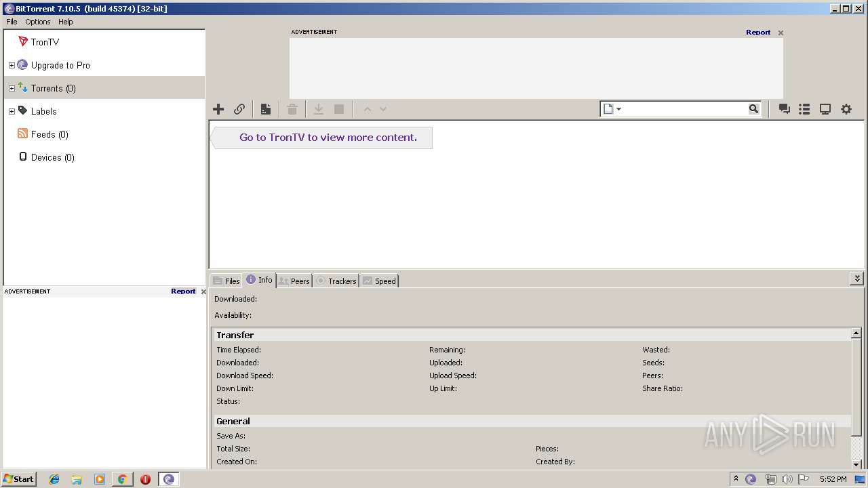This screenshot has height=488, width=868.
Task: Click the volume speaker tray icon
Action: point(787,479)
